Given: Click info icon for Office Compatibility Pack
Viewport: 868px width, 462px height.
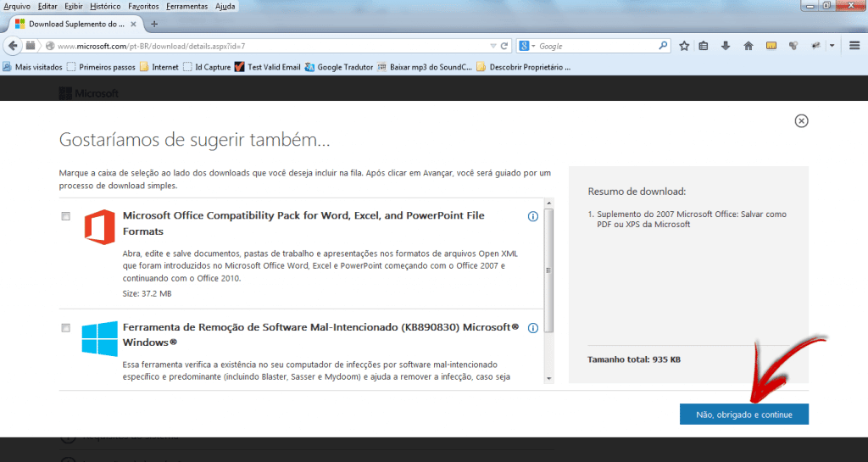Looking at the screenshot, I should pos(532,216).
